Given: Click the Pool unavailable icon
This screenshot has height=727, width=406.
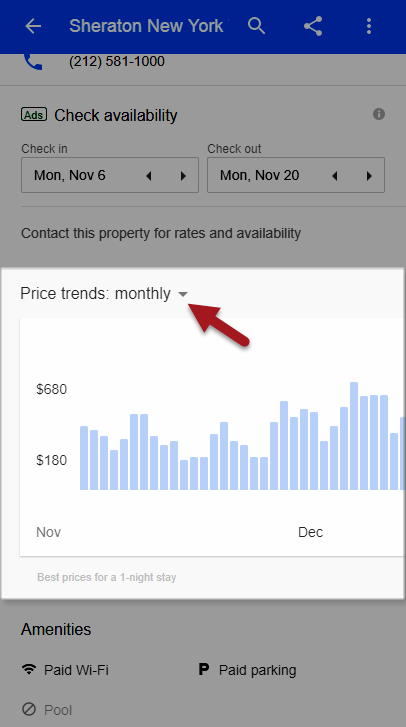Looking at the screenshot, I should pos(29,709).
